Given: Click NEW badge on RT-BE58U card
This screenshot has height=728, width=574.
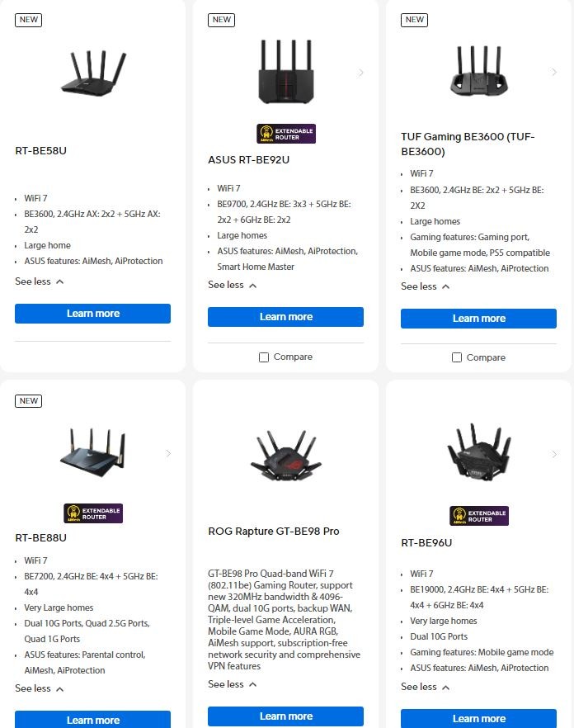Looking at the screenshot, I should (28, 20).
